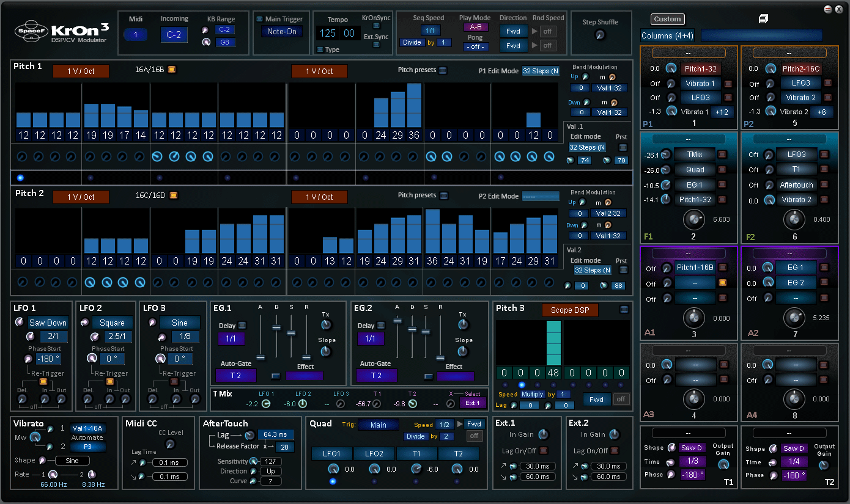Image resolution: width=850 pixels, height=504 pixels.
Task: Adjust the upper KB Range knob
Action: pyautogui.click(x=206, y=29)
